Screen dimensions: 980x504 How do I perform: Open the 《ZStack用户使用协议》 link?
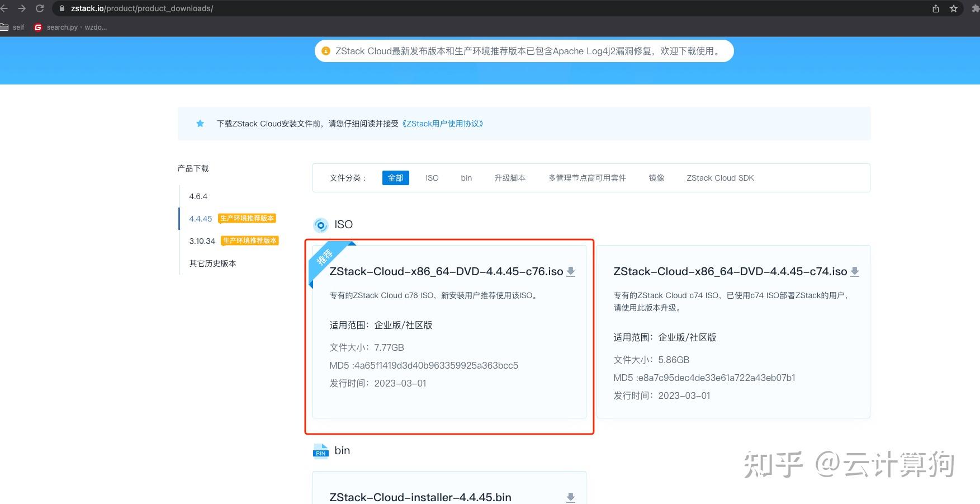442,124
